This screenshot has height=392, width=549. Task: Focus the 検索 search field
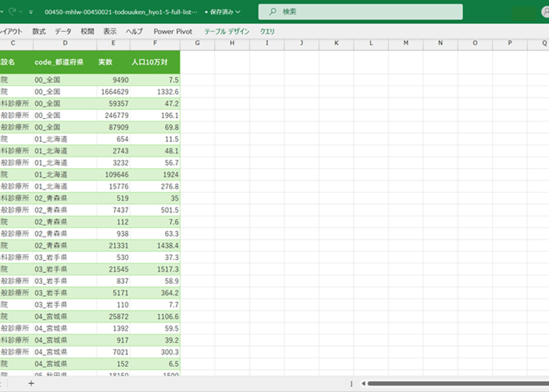pyautogui.click(x=360, y=12)
